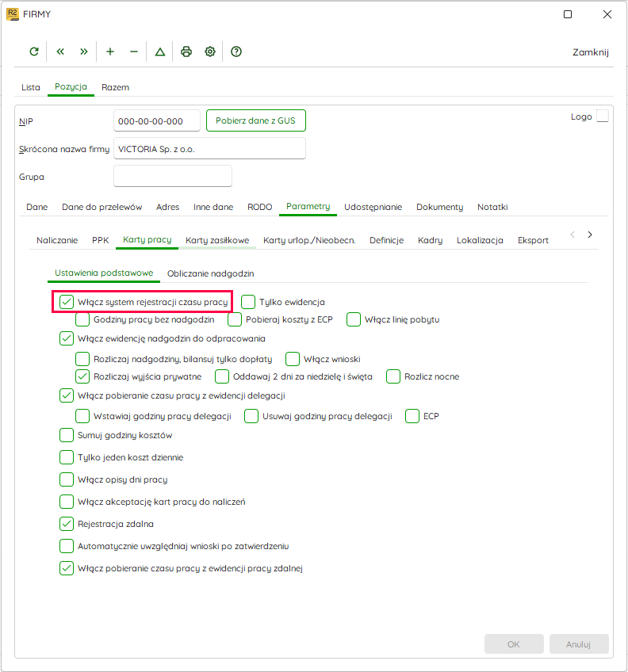The height and width of the screenshot is (672, 628).
Task: Go to previous record with double left arrows
Action: (x=60, y=52)
